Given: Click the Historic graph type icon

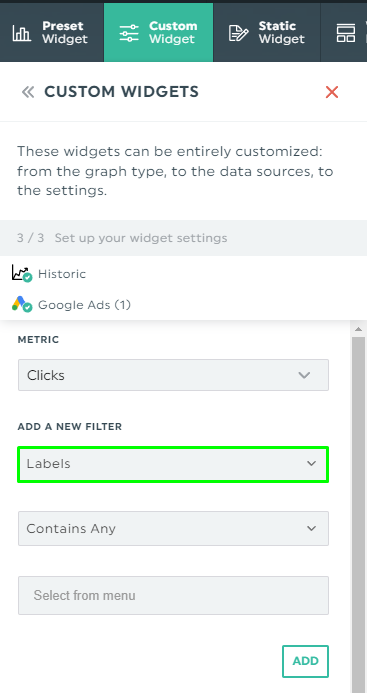Looking at the screenshot, I should pos(22,274).
